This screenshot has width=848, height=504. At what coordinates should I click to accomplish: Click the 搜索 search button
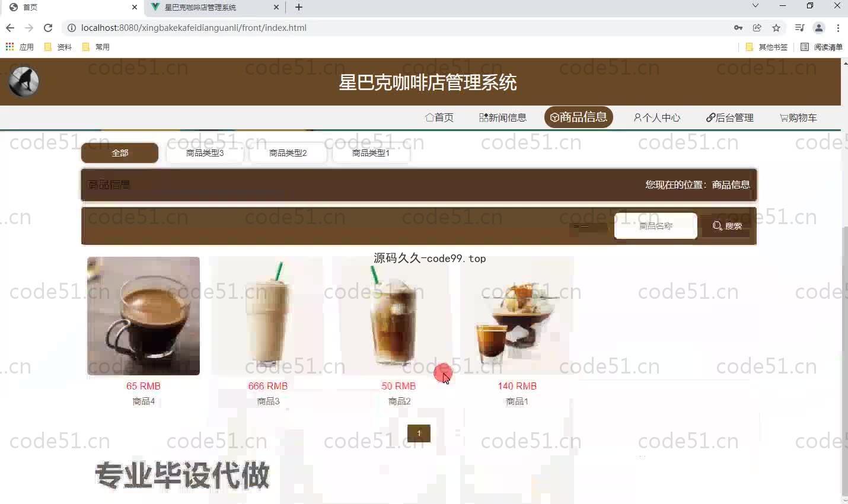point(727,226)
